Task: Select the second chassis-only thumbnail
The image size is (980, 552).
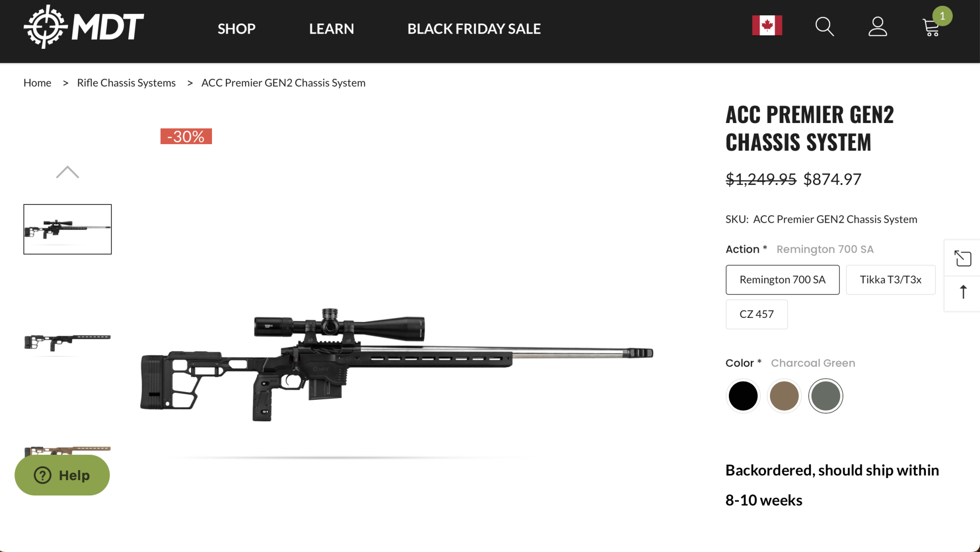Action: coord(67,342)
